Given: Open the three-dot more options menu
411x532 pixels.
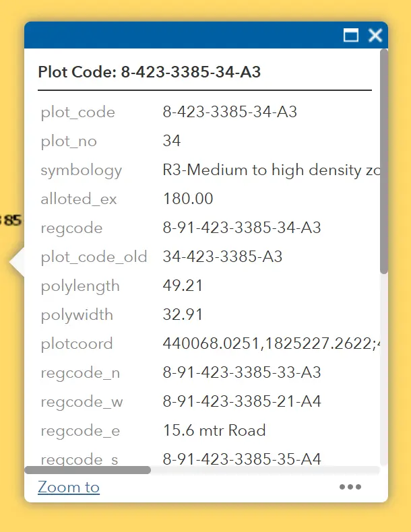Looking at the screenshot, I should (350, 488).
